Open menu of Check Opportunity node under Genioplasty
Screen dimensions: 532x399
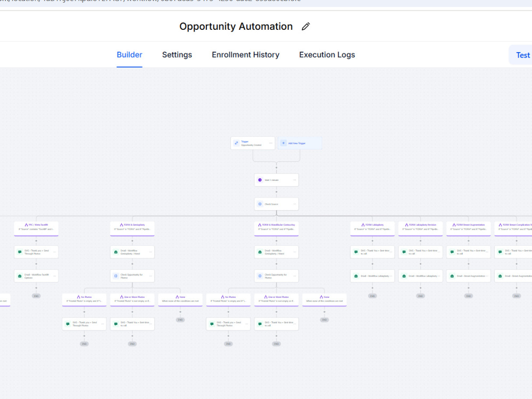tap(151, 276)
